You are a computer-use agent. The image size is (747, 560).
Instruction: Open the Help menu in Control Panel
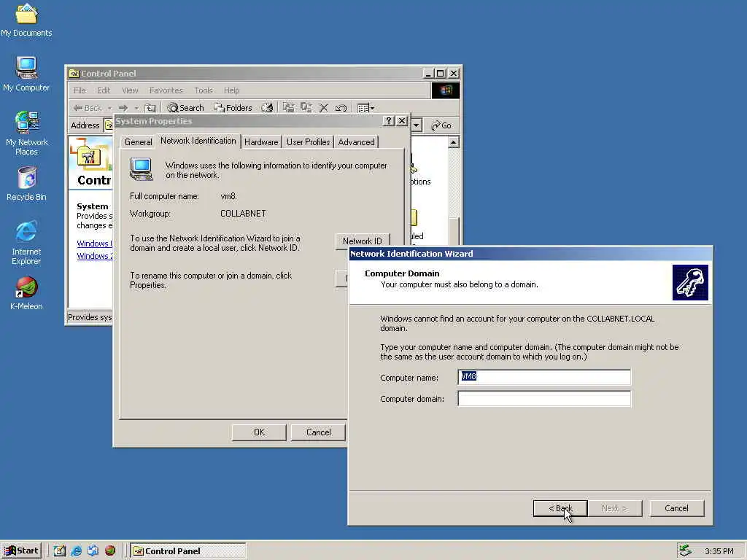coord(231,90)
